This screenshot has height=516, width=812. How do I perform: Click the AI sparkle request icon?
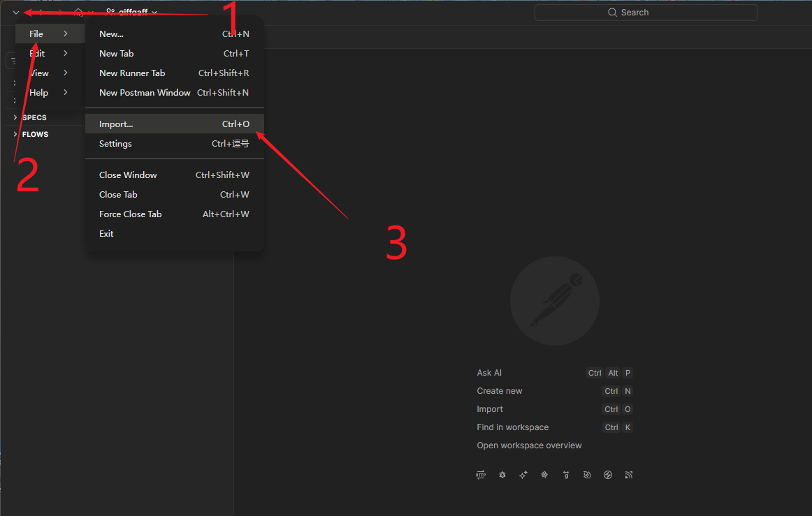[x=523, y=475]
